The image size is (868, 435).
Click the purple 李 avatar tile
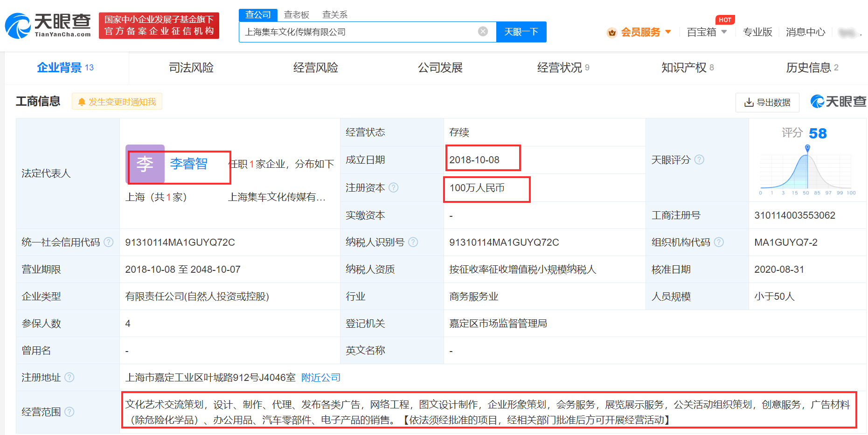pyautogui.click(x=145, y=164)
